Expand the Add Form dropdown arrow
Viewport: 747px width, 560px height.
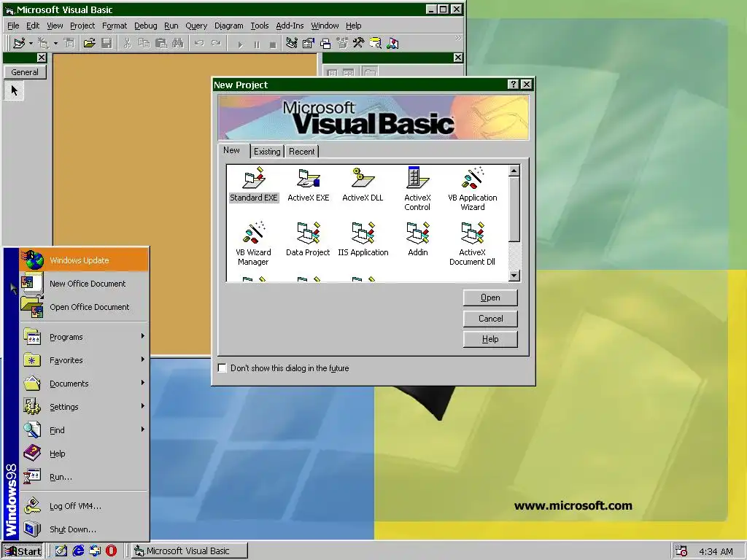pyautogui.click(x=55, y=43)
